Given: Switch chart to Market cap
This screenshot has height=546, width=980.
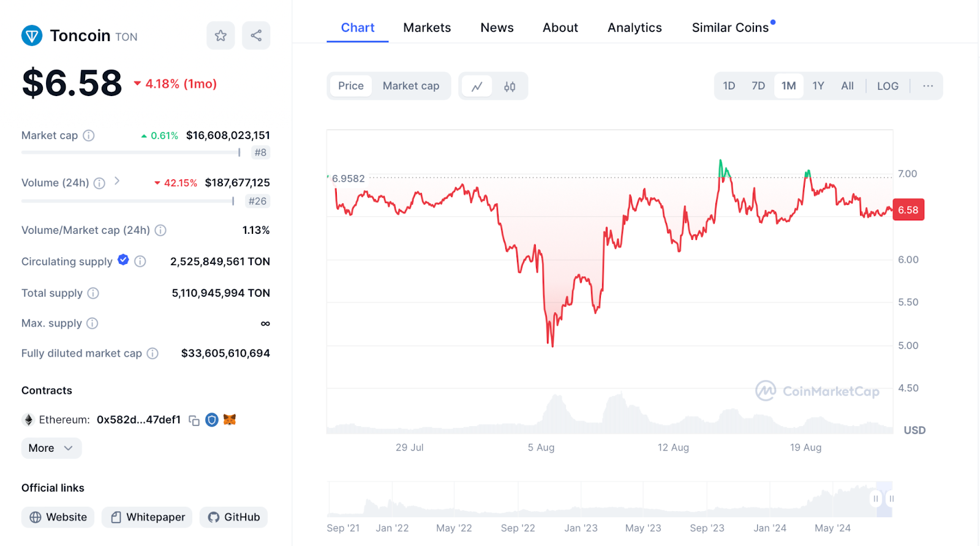Looking at the screenshot, I should point(411,86).
